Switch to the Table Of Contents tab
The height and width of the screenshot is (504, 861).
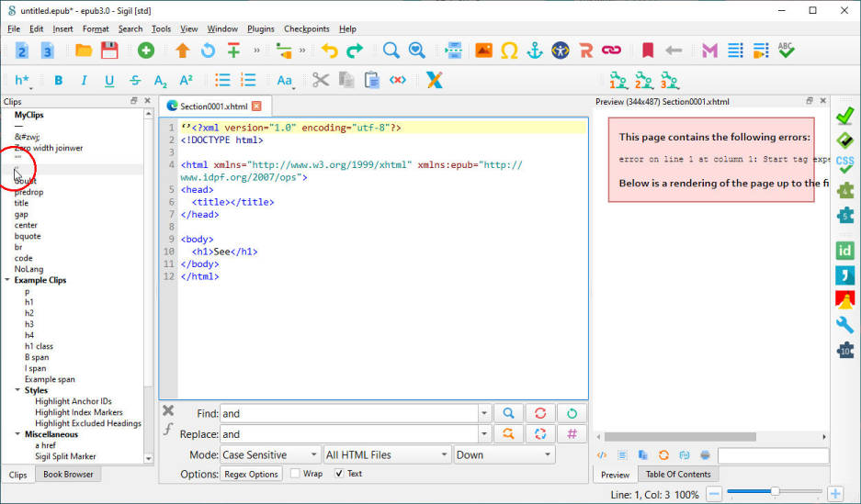(677, 475)
